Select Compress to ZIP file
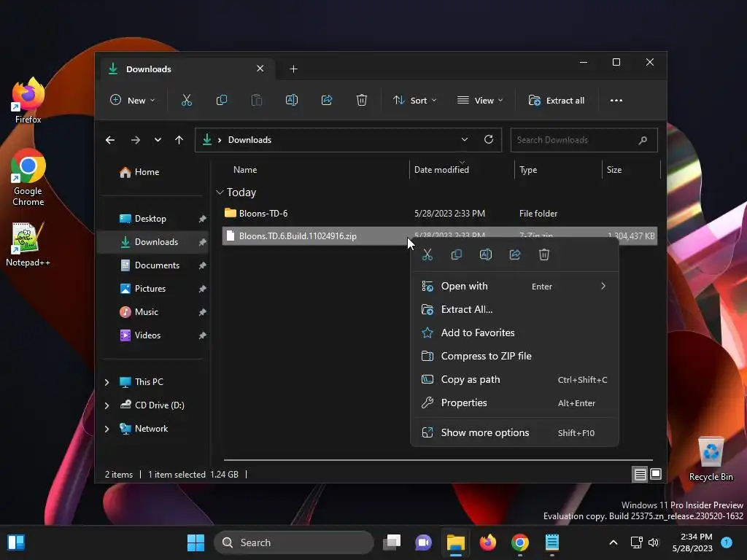Viewport: 747px width, 560px height. point(514,356)
